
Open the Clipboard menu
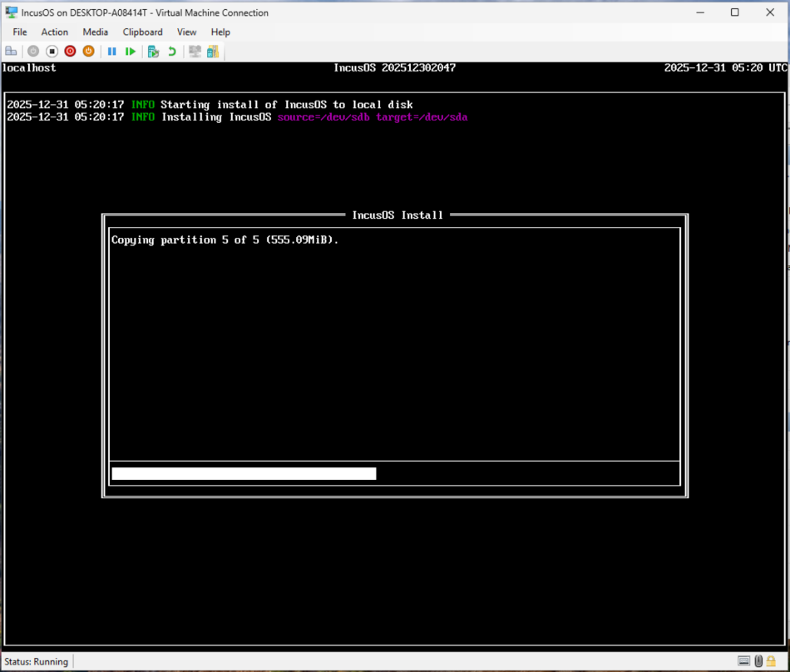pyautogui.click(x=141, y=32)
